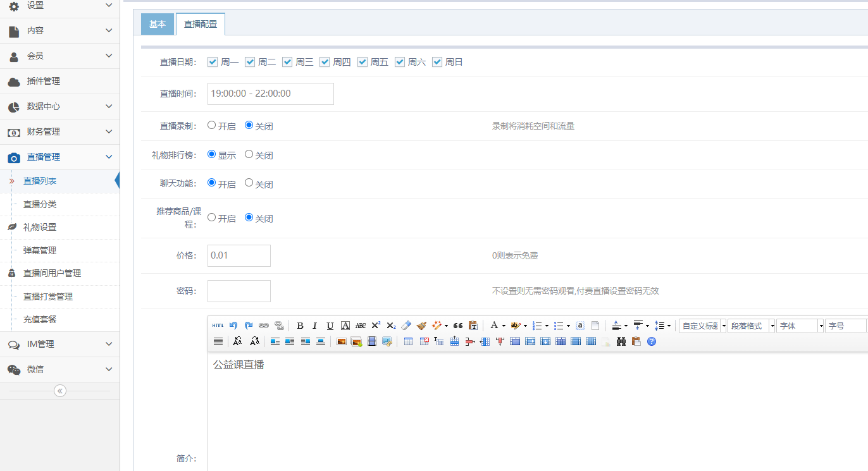The height and width of the screenshot is (471, 868).
Task: Open search and replace binoculars icon
Action: point(621,341)
